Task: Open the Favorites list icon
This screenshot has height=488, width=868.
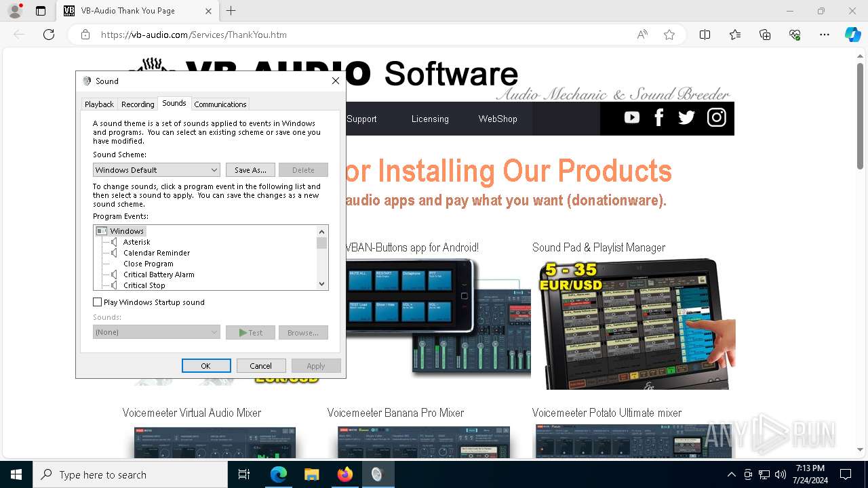Action: pyautogui.click(x=735, y=35)
